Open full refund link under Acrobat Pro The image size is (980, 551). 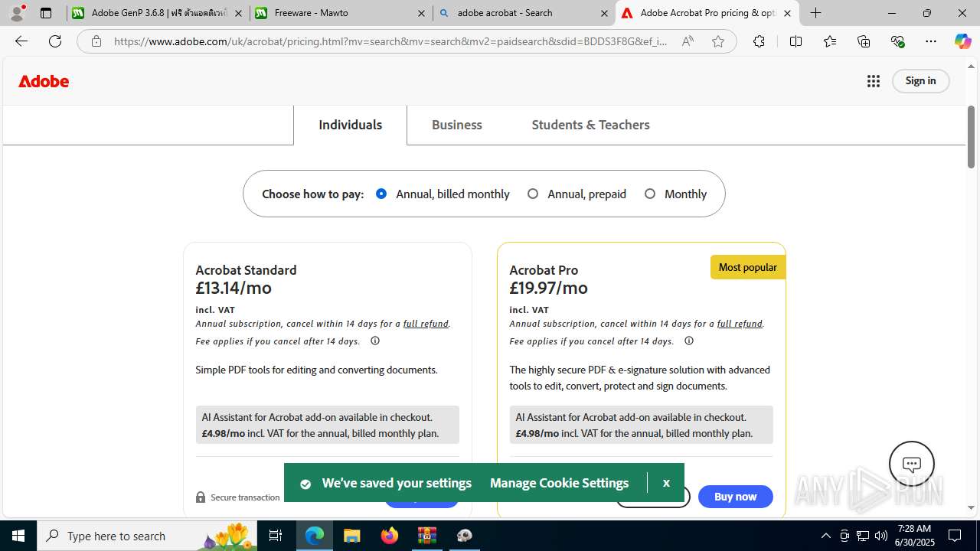pyautogui.click(x=740, y=324)
